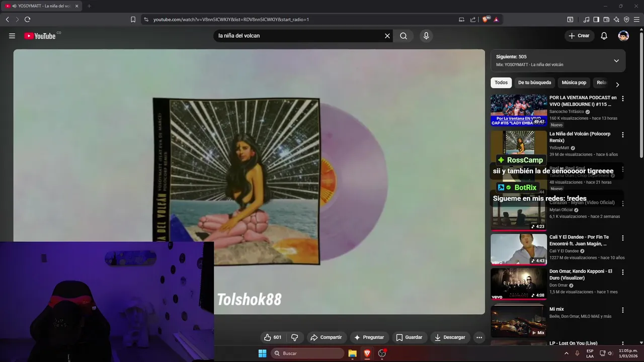Select the Todos filter chip
Screen dimensions: 644x362
501,82
